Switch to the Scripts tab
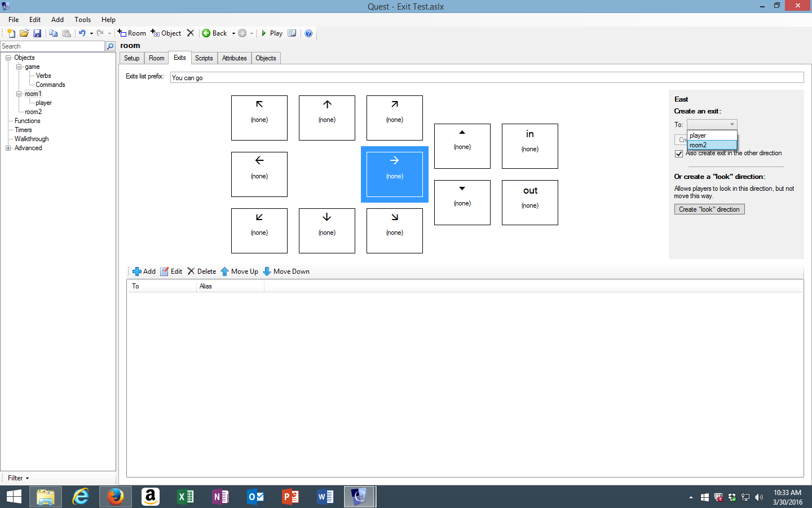Screen dimensions: 812x508 [204, 58]
